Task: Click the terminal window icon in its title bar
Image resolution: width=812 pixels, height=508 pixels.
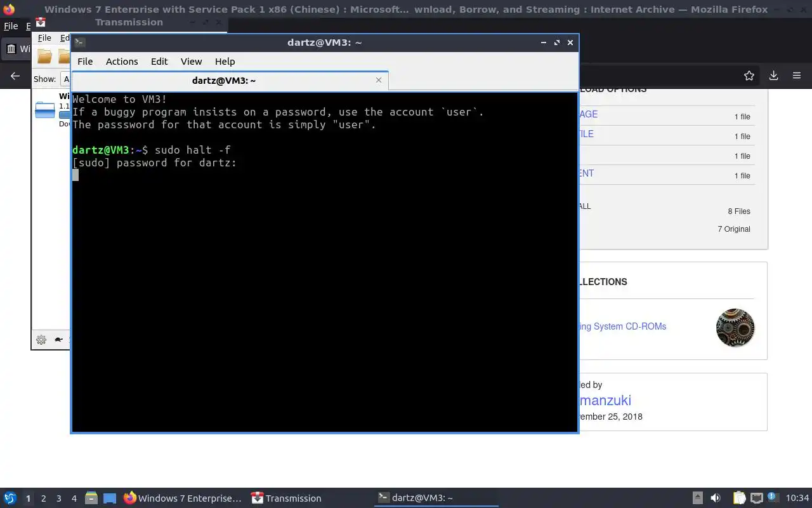Action: coord(79,43)
